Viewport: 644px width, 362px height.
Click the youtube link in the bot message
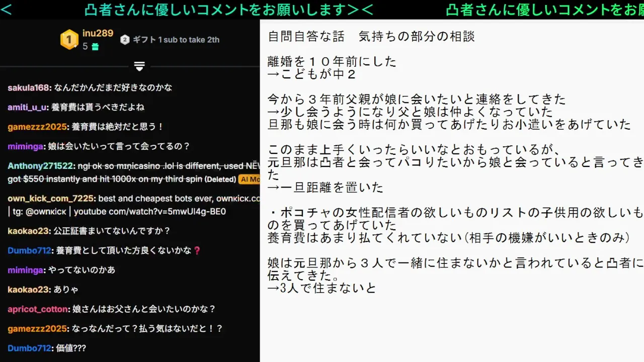tap(149, 212)
